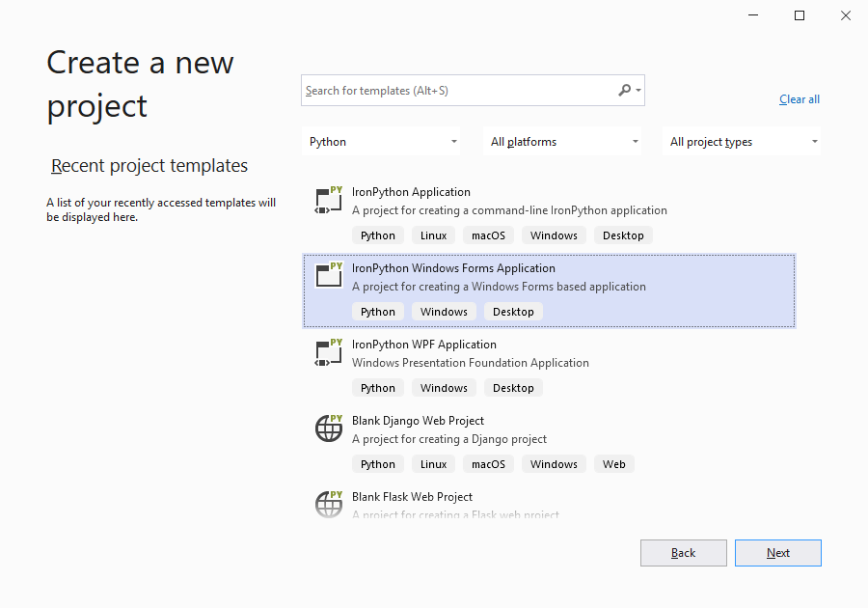Viewport: 868px width, 608px height.
Task: Click the Clear all filters link
Action: click(799, 98)
